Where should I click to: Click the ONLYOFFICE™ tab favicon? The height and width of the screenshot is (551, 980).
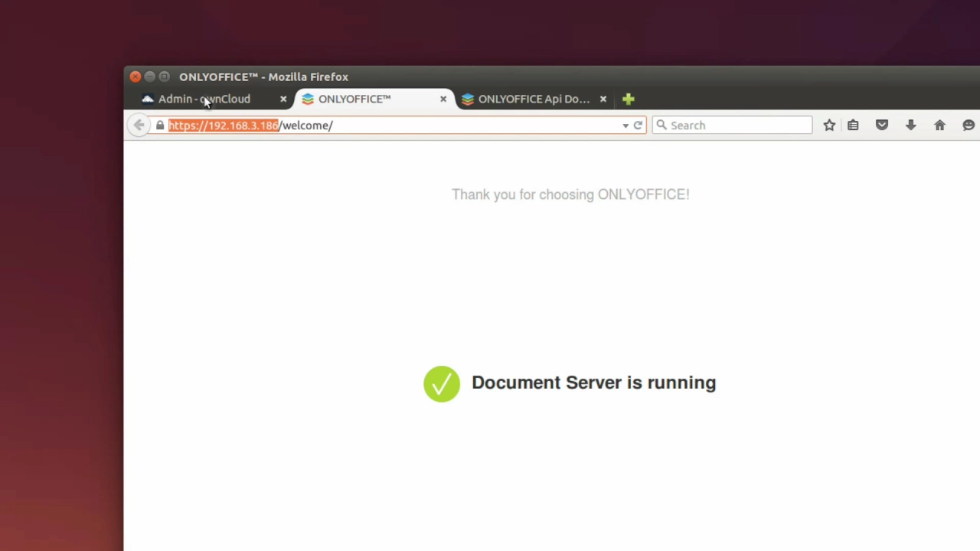[308, 99]
